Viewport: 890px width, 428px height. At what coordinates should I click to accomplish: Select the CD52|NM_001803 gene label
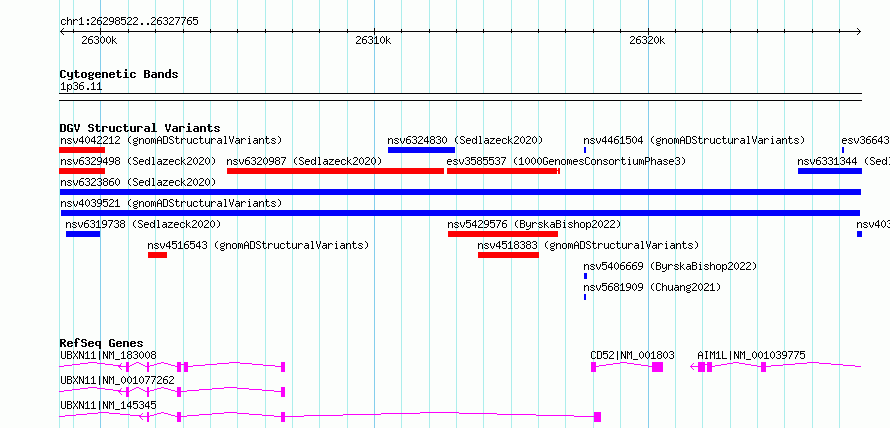[x=632, y=355]
